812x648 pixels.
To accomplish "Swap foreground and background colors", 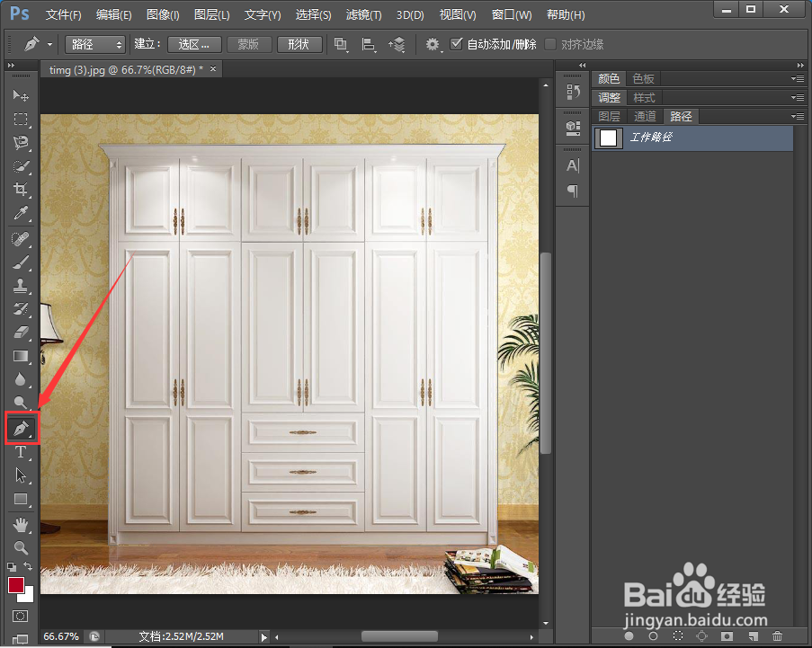I will (x=28, y=566).
